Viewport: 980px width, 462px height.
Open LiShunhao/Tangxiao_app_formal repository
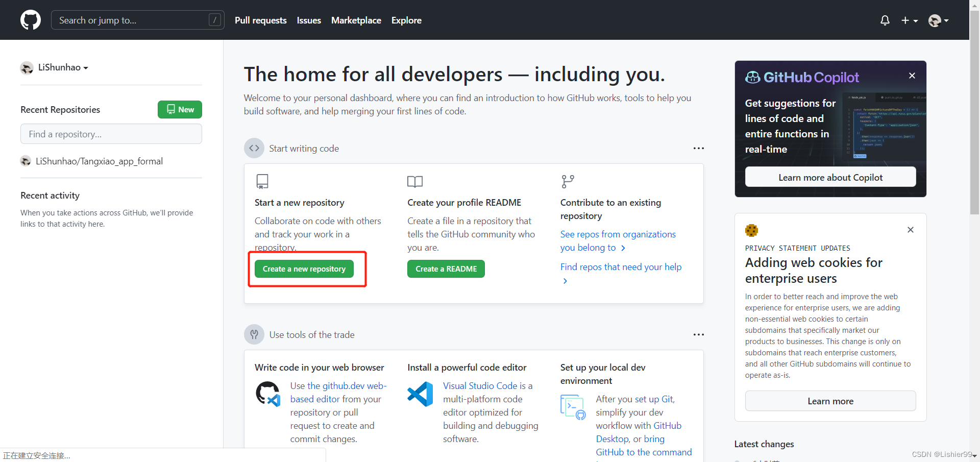[99, 161]
